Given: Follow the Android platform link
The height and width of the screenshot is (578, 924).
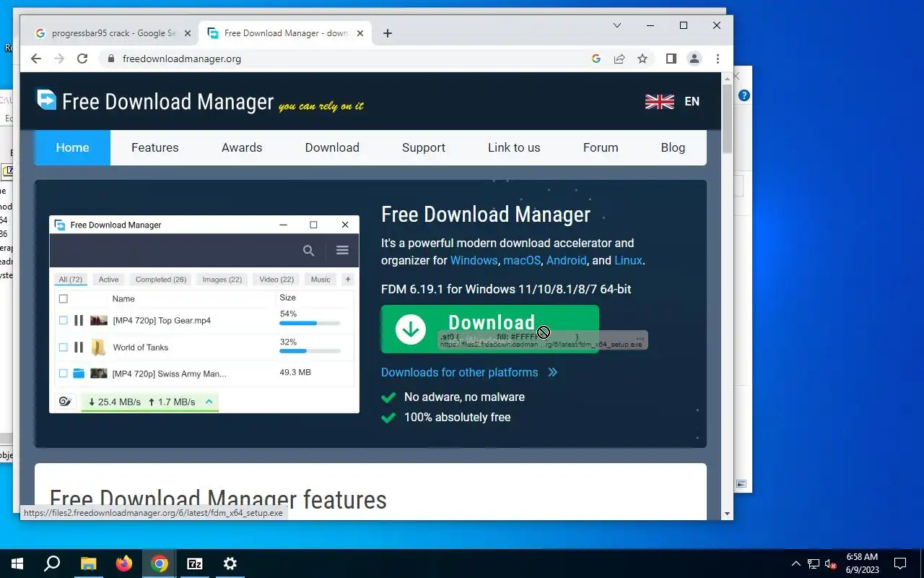Looking at the screenshot, I should tap(567, 261).
